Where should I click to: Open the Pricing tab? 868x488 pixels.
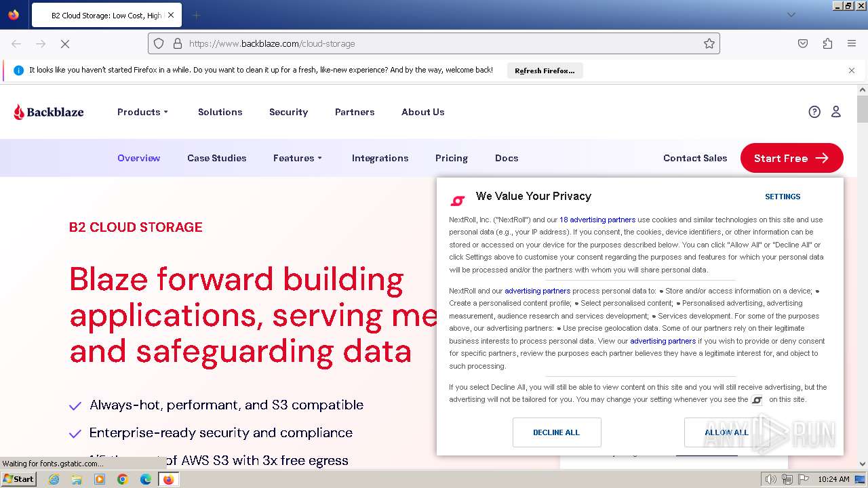452,158
